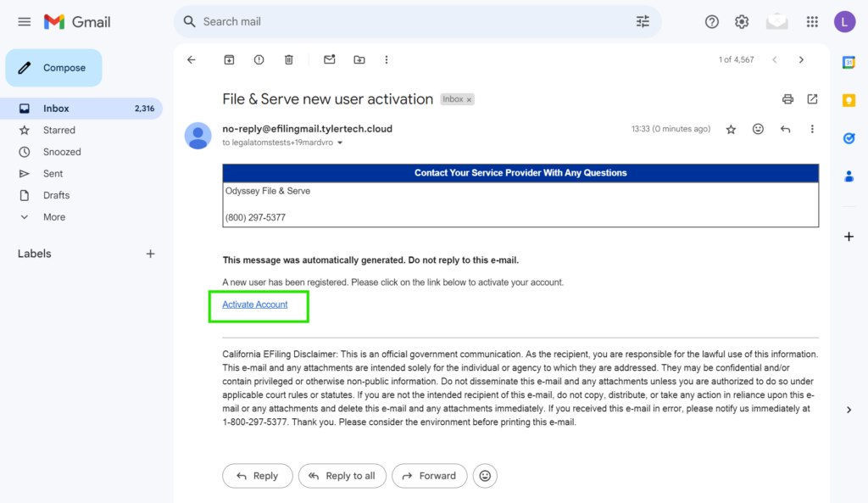Toggle the Gmail sidebar with the hamburger icon

pyautogui.click(x=24, y=21)
